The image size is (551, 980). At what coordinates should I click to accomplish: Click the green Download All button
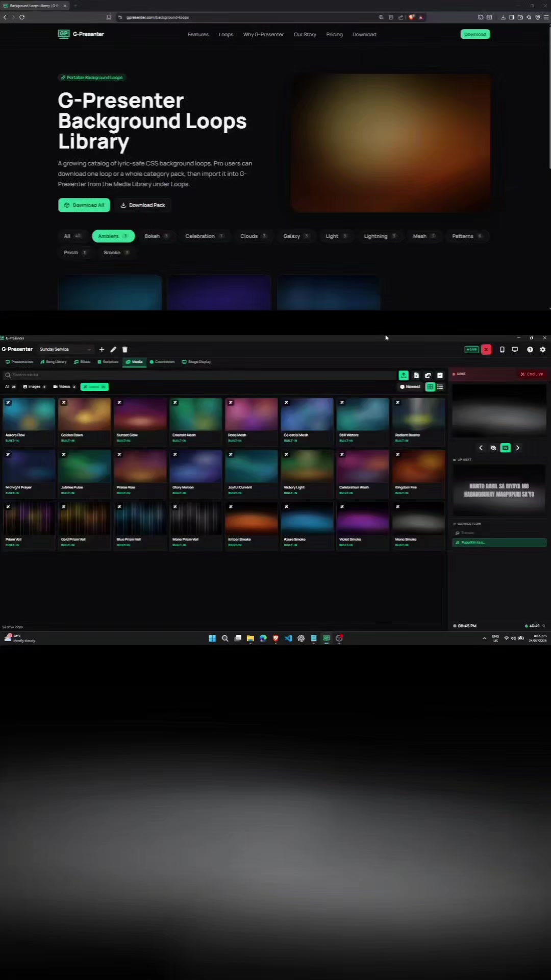click(84, 205)
